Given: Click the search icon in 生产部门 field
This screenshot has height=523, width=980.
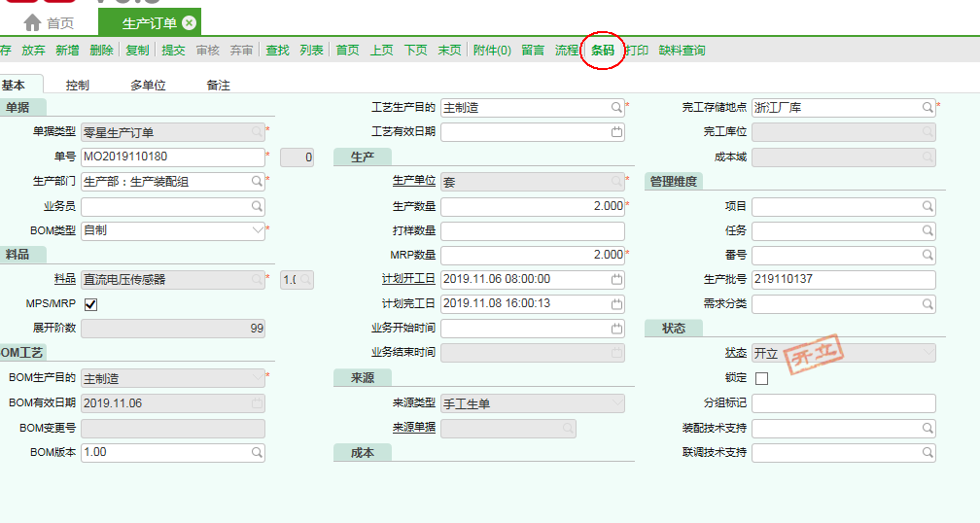Looking at the screenshot, I should pos(257,181).
